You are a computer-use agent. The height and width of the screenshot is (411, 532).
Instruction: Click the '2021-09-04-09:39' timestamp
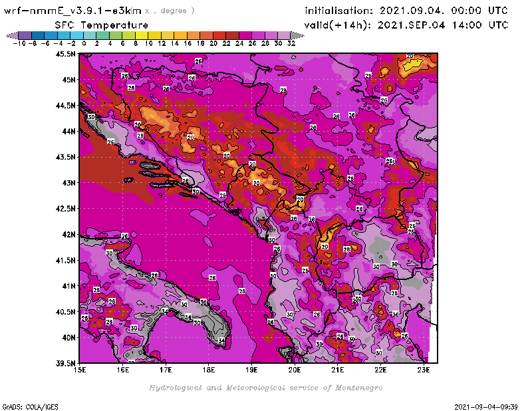point(486,407)
